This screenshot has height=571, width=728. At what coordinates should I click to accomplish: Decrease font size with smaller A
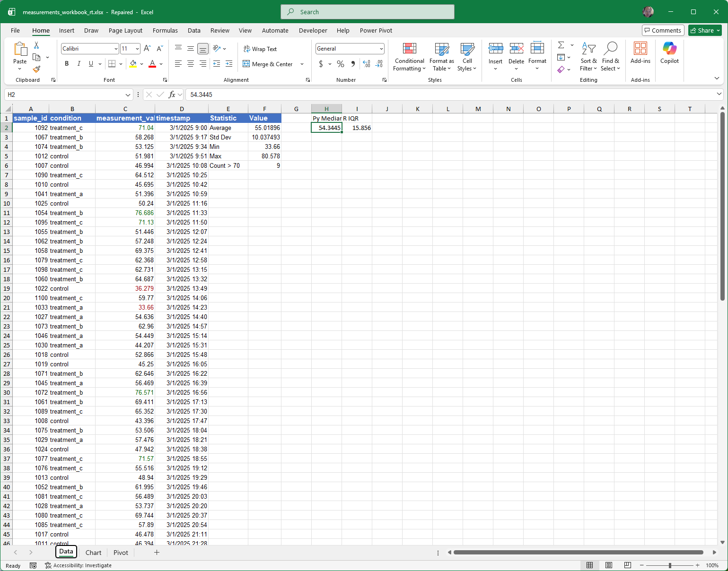point(159,48)
